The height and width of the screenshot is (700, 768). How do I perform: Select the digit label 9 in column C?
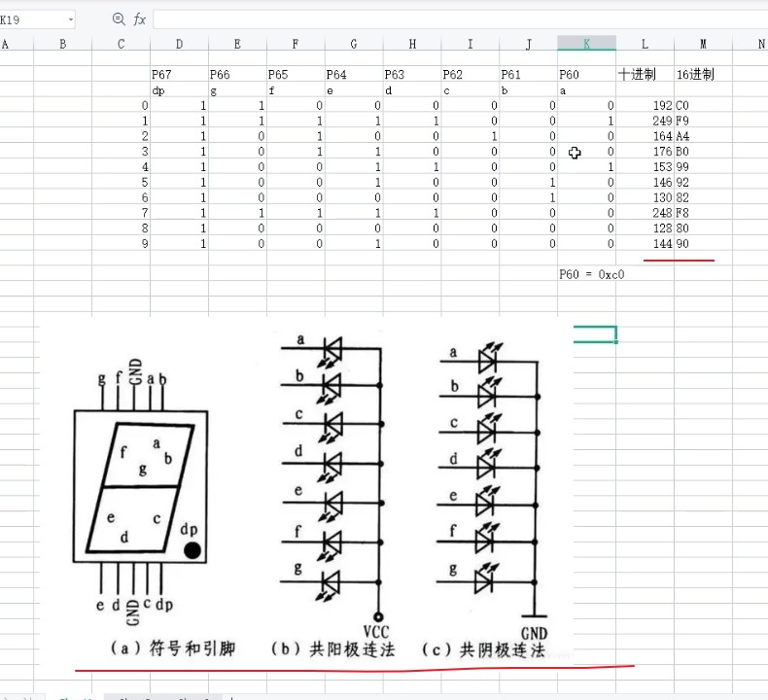(121, 243)
